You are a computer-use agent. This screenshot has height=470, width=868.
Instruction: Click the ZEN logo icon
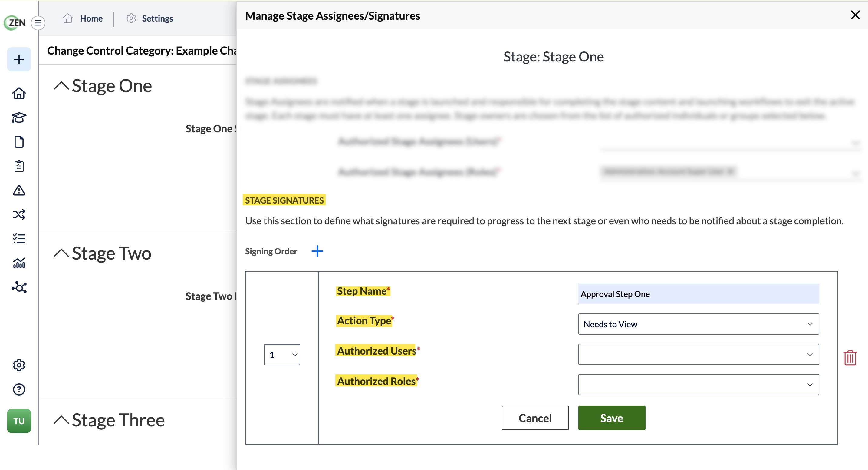point(15,23)
